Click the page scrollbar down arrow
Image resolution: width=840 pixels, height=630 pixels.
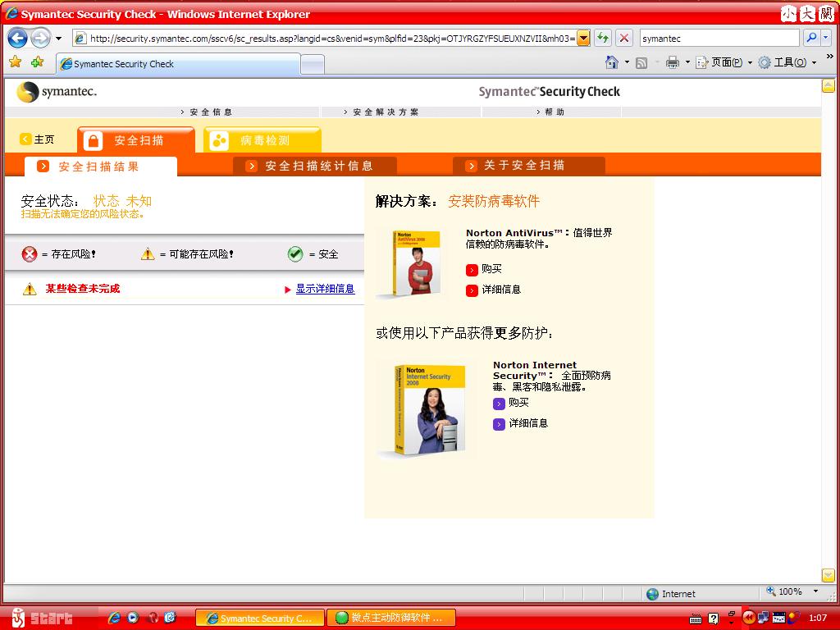pos(829,575)
